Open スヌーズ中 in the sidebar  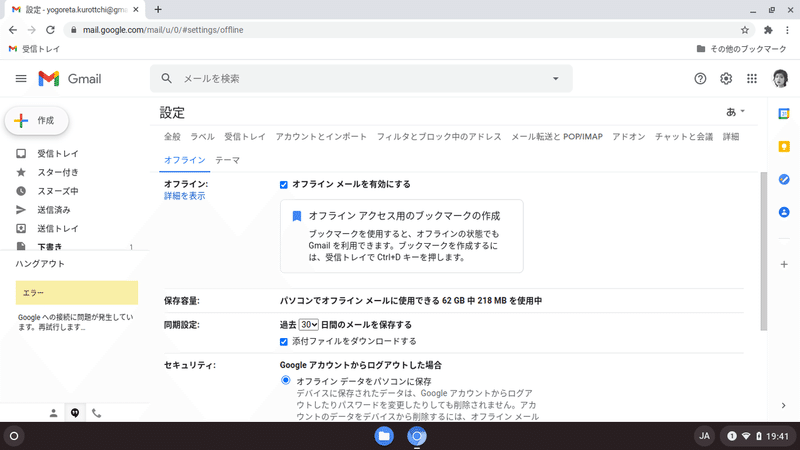pyautogui.click(x=58, y=191)
